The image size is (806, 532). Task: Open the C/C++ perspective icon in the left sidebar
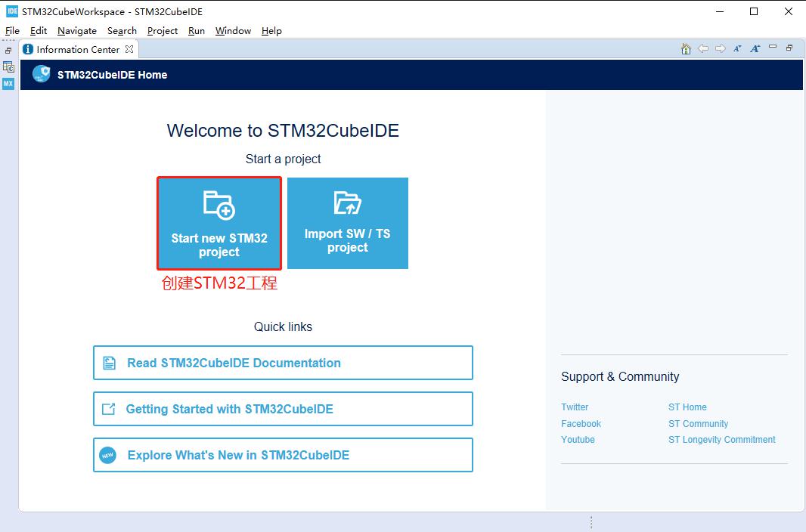(x=8, y=66)
